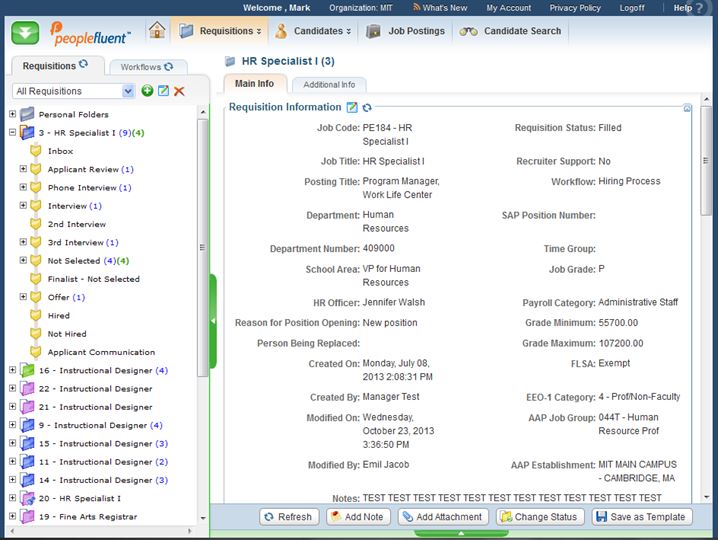Open the Candidate Search page
Screen dimensions: 718x540
[511, 31]
